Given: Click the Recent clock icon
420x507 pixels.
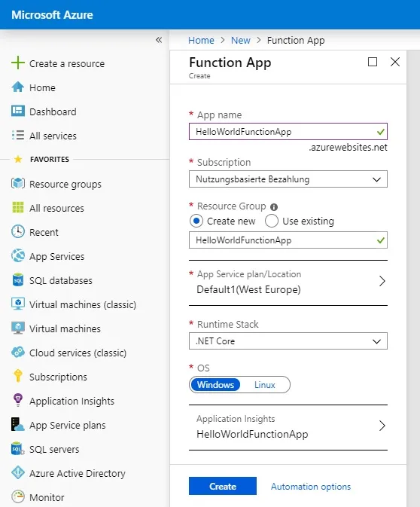Looking at the screenshot, I should [x=18, y=231].
